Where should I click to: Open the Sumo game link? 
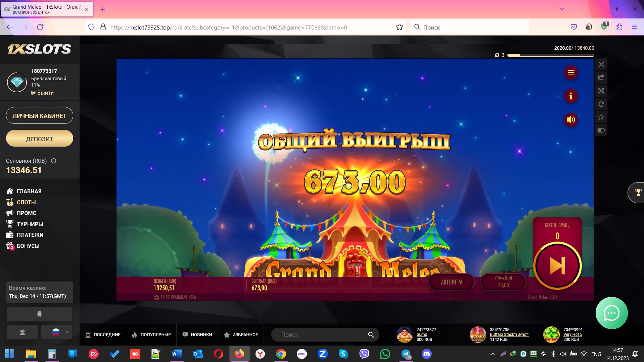point(422,334)
